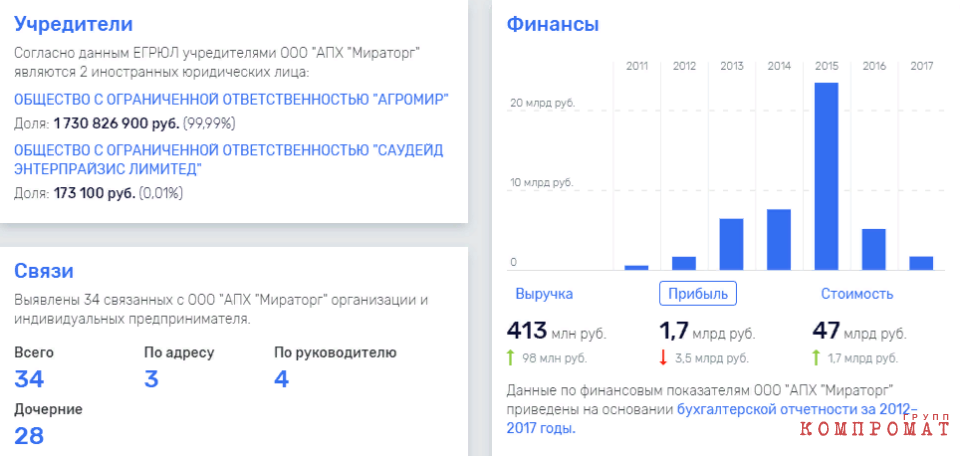960x456 pixels.
Task: Click the 2013 profit bar in chart
Action: tap(731, 244)
